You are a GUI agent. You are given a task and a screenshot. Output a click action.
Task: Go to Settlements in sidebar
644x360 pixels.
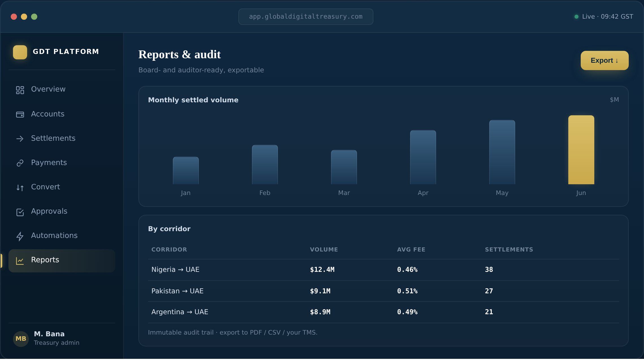tap(62, 138)
